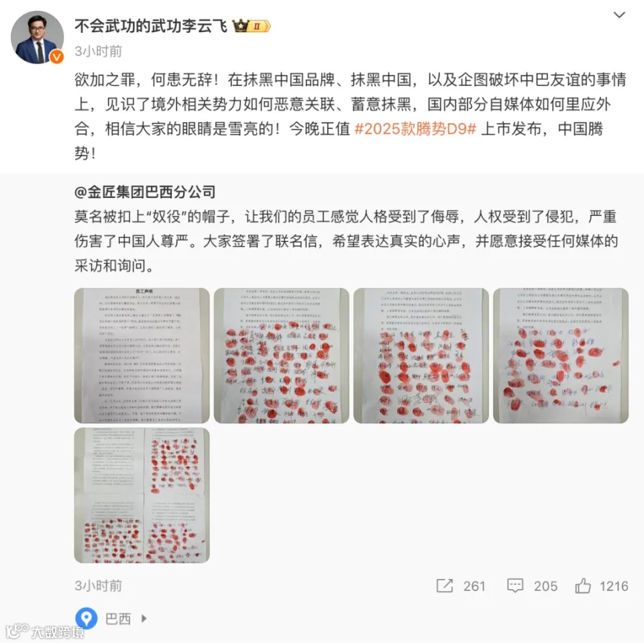Like the post with thumbs-up icon
Image resolution: width=644 pixels, height=644 pixels.
[x=583, y=586]
